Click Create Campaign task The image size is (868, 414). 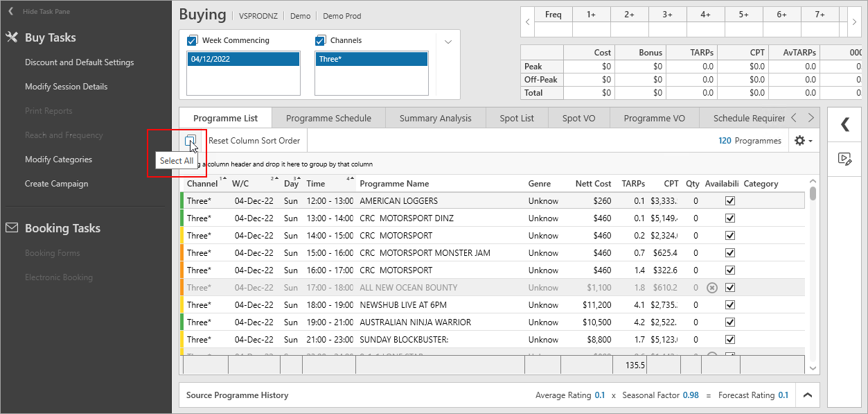(x=56, y=184)
